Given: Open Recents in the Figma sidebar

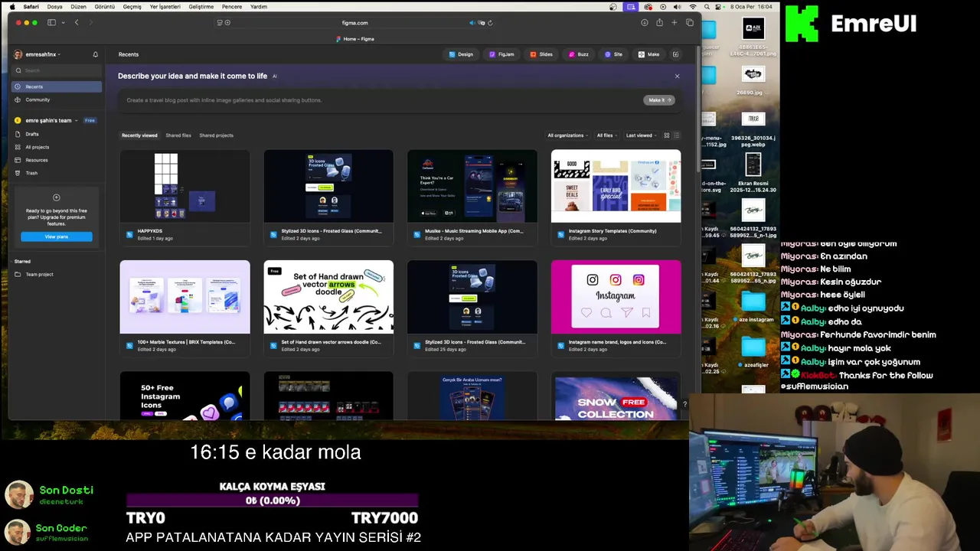Looking at the screenshot, I should click(57, 86).
